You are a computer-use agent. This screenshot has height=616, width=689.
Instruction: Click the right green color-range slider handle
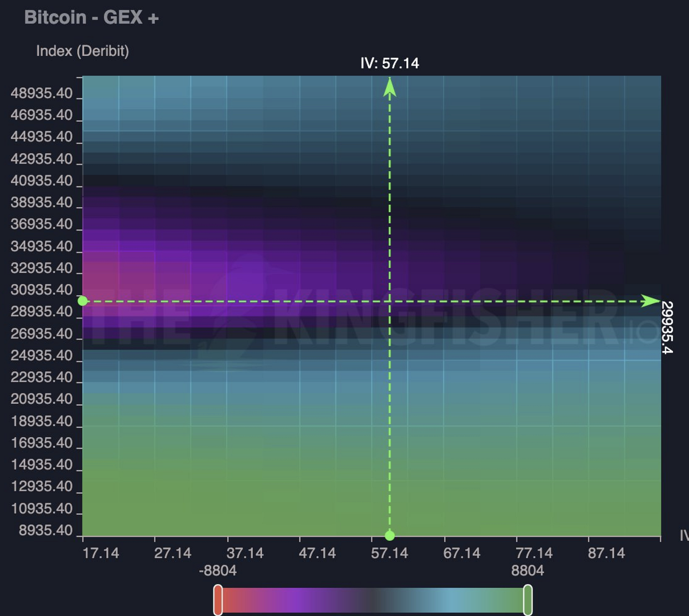pyautogui.click(x=528, y=600)
